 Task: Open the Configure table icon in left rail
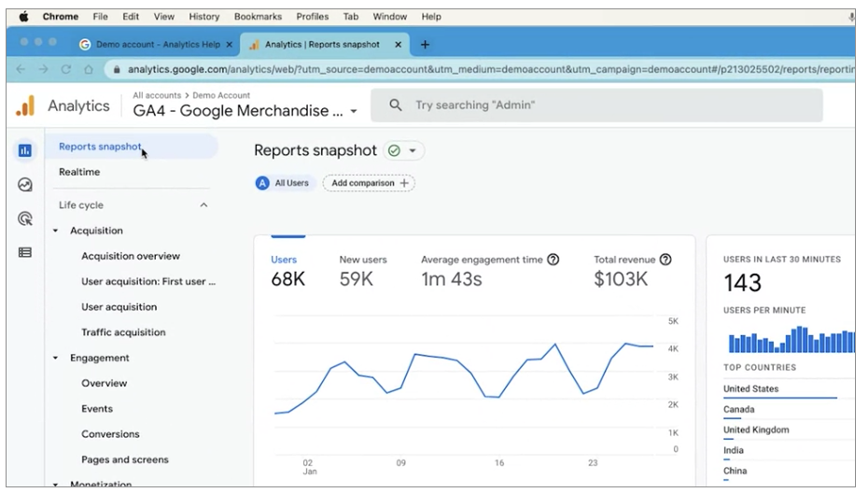click(25, 253)
